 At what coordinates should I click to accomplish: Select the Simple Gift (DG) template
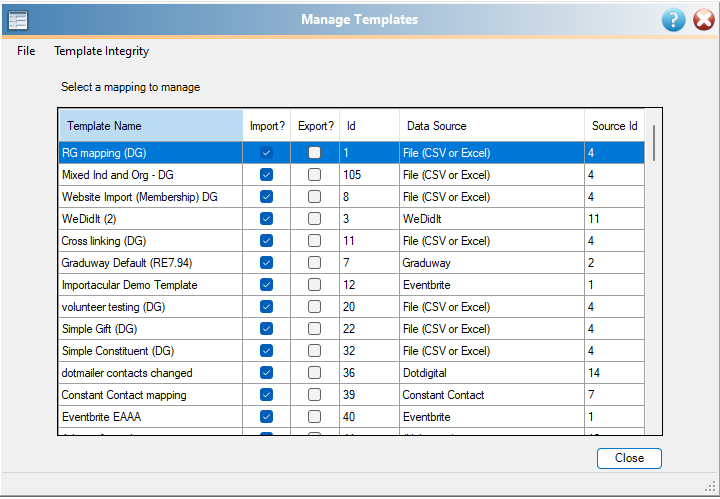pyautogui.click(x=151, y=329)
